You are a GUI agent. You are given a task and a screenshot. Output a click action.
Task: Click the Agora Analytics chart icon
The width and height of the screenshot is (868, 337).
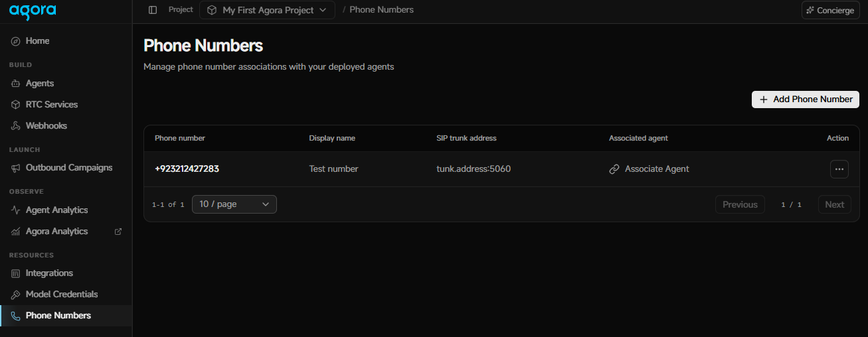pyautogui.click(x=16, y=232)
